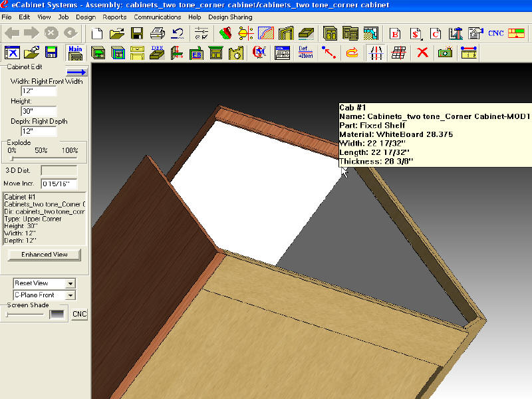Open the Reports menu
The height and width of the screenshot is (399, 532).
pyautogui.click(x=114, y=17)
